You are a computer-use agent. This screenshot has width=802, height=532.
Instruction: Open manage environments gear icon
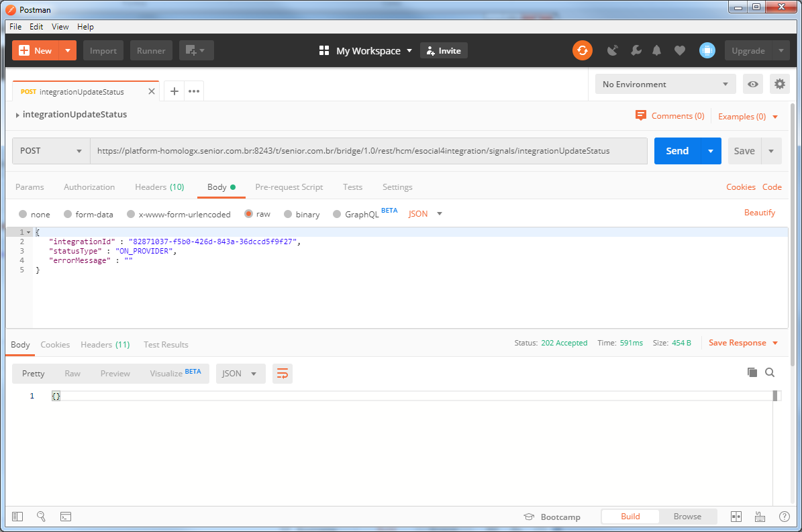coord(779,85)
